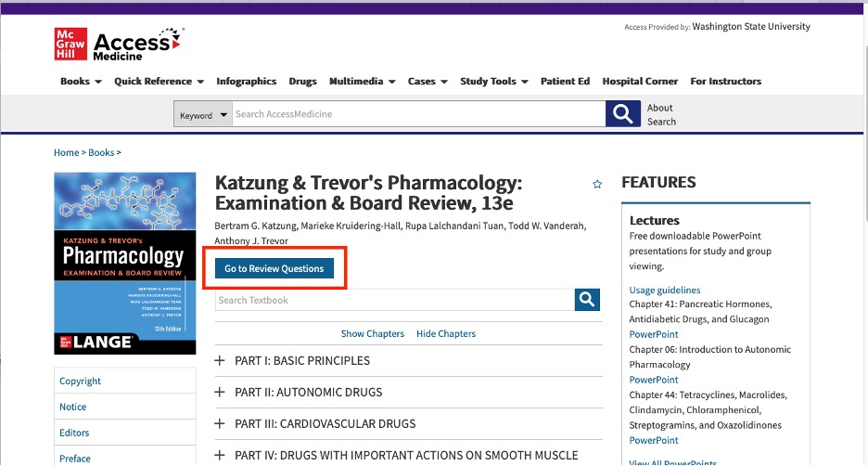
Task: Open PowerPoint link for Chapter 06
Action: (x=654, y=380)
